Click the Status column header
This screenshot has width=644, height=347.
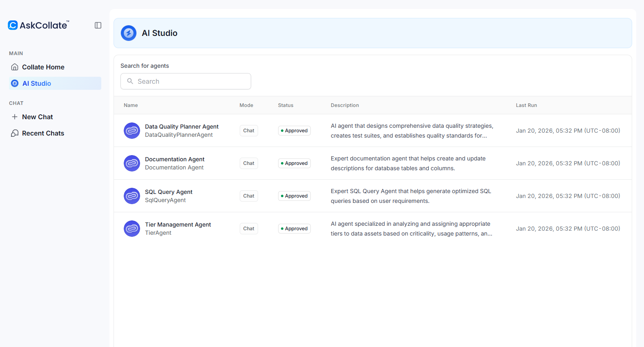pos(285,105)
